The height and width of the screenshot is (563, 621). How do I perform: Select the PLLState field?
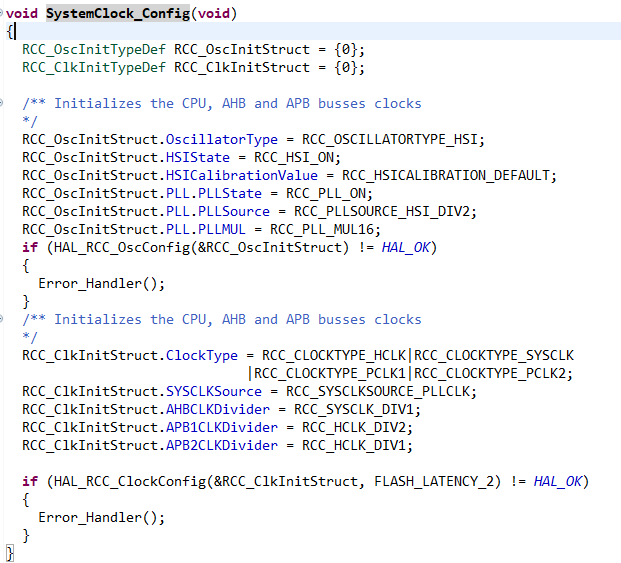click(x=230, y=193)
